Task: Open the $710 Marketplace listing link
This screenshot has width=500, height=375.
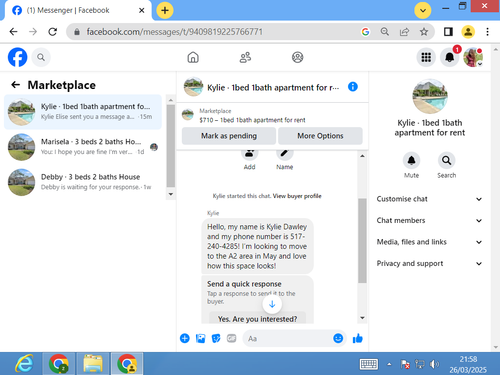Action: tap(252, 120)
